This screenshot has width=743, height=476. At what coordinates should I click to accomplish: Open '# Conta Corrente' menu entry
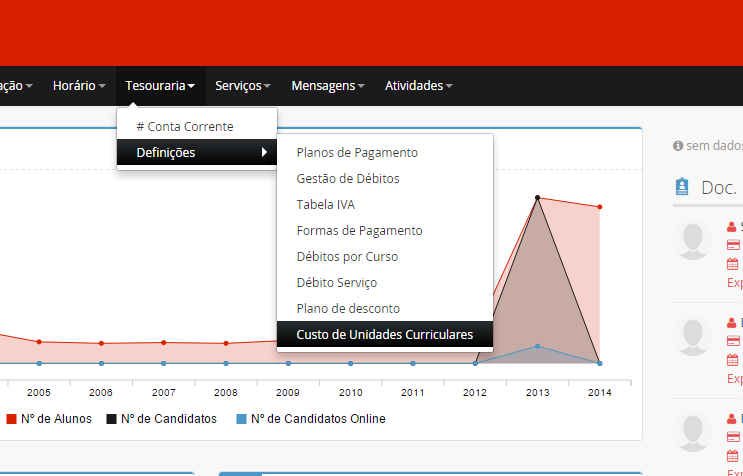[x=184, y=127]
